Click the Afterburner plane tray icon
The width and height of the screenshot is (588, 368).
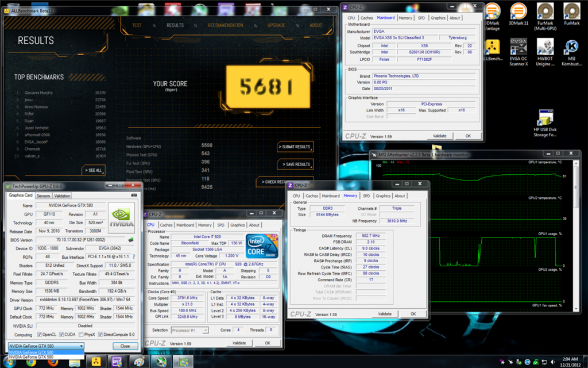pyautogui.click(x=510, y=362)
